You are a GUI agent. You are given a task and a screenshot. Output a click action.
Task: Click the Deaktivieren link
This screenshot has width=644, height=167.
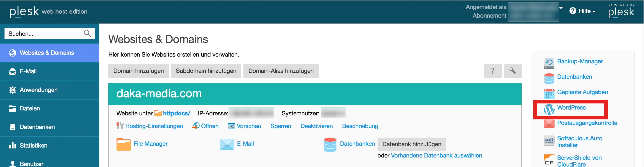317,126
